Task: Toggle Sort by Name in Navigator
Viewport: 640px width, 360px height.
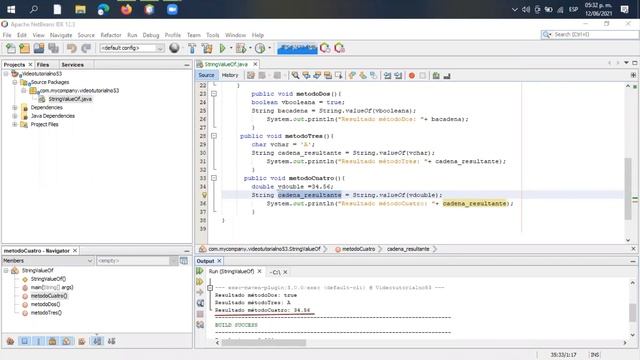Action: point(97,341)
